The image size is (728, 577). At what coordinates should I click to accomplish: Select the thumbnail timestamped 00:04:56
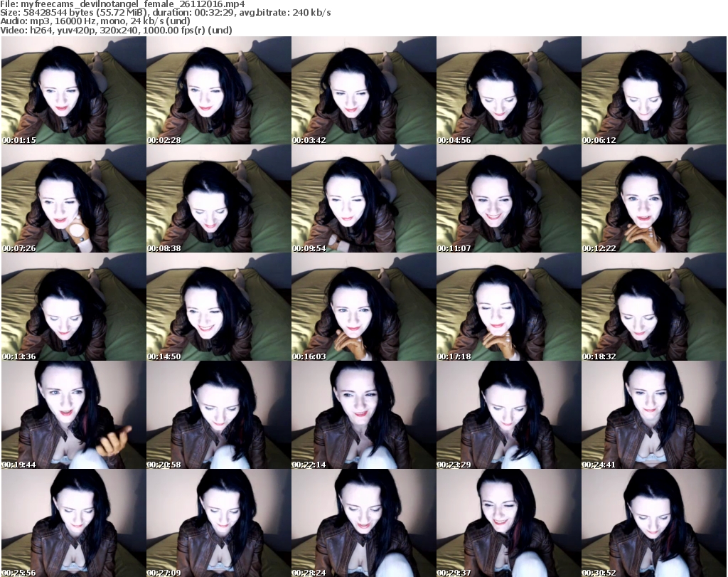pyautogui.click(x=508, y=90)
